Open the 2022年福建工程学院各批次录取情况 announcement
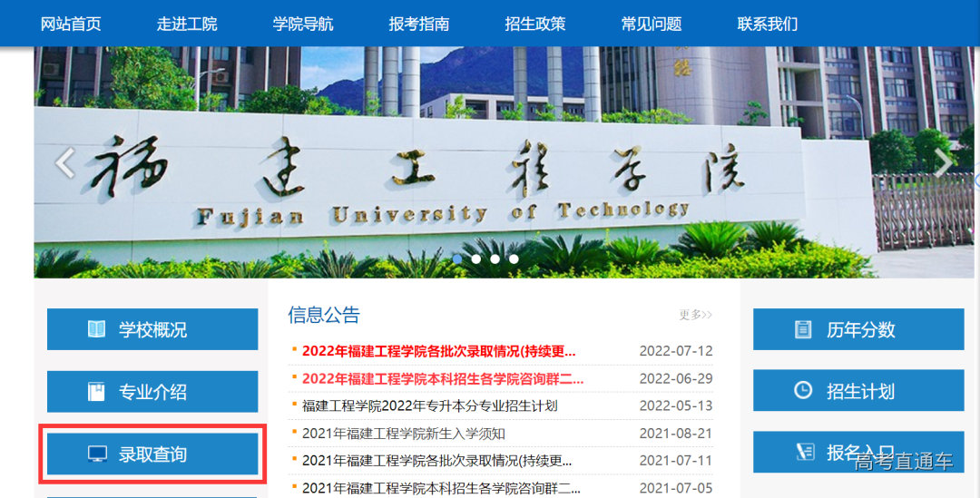 (x=439, y=351)
